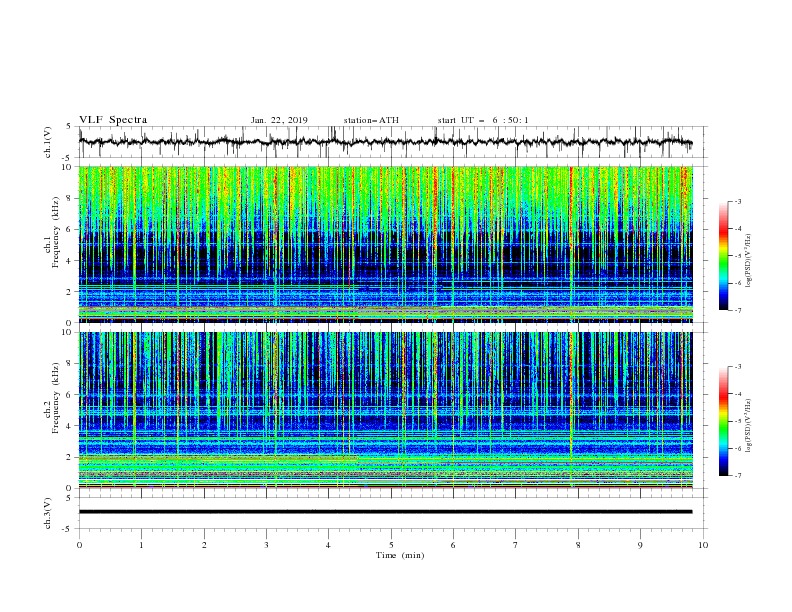Click the ch.3 flat voltage trace
Viewport: 792px width, 612px height.
pos(385,512)
